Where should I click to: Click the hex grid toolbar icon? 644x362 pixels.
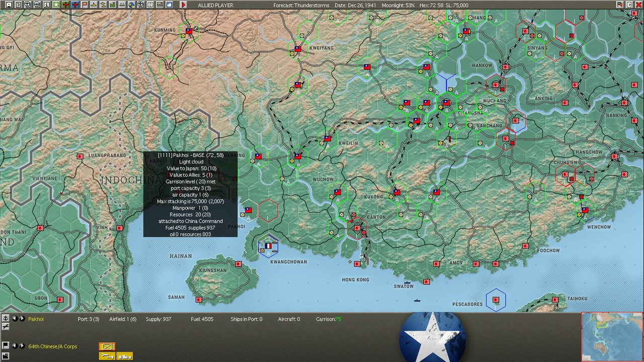point(140,5)
